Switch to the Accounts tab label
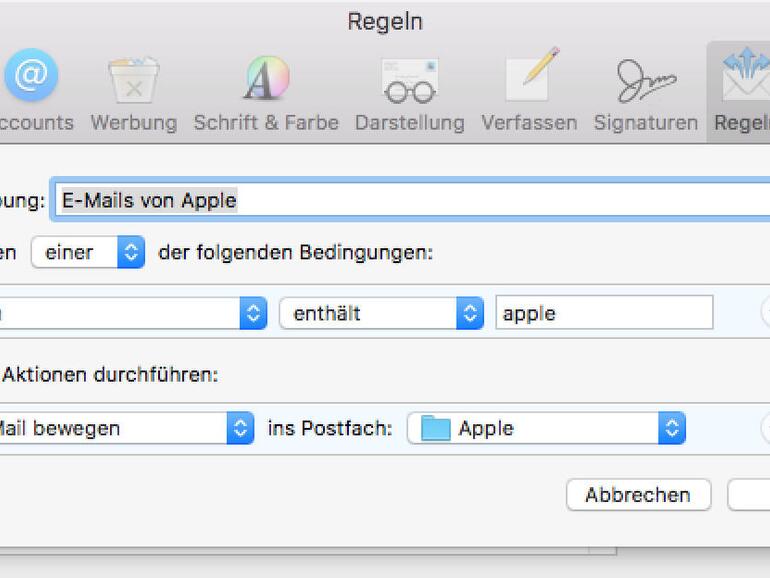The height and width of the screenshot is (578, 770). coord(36,123)
